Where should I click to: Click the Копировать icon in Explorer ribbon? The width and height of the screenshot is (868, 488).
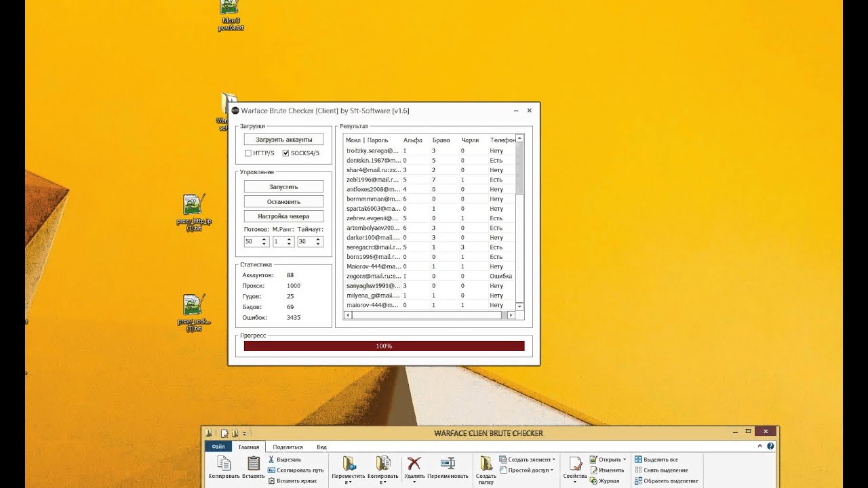click(224, 464)
